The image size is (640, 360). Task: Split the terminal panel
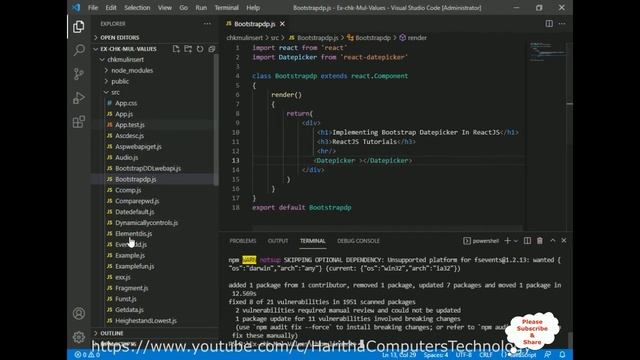pos(527,241)
